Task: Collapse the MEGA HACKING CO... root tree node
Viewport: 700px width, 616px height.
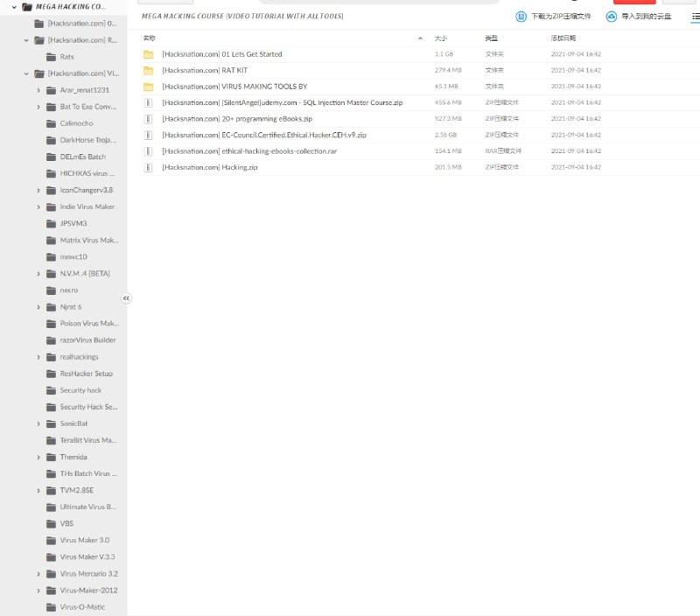Action: click(14, 7)
